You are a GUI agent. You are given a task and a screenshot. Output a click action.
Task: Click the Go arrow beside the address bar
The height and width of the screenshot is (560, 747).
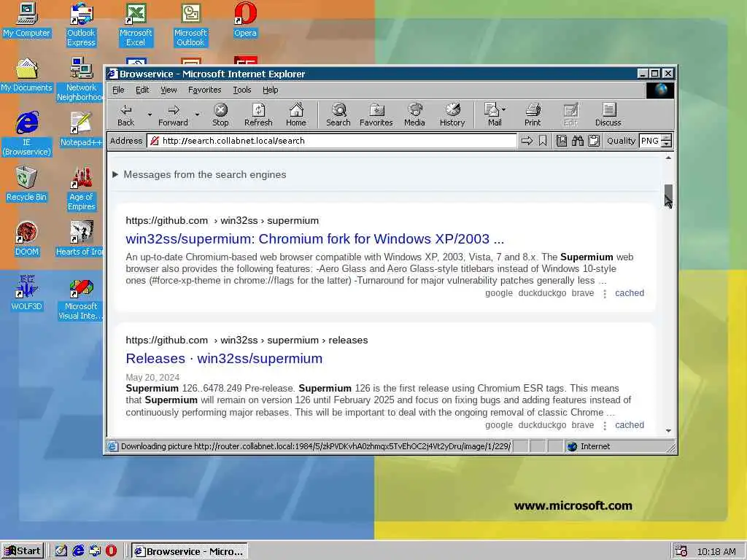coord(527,141)
